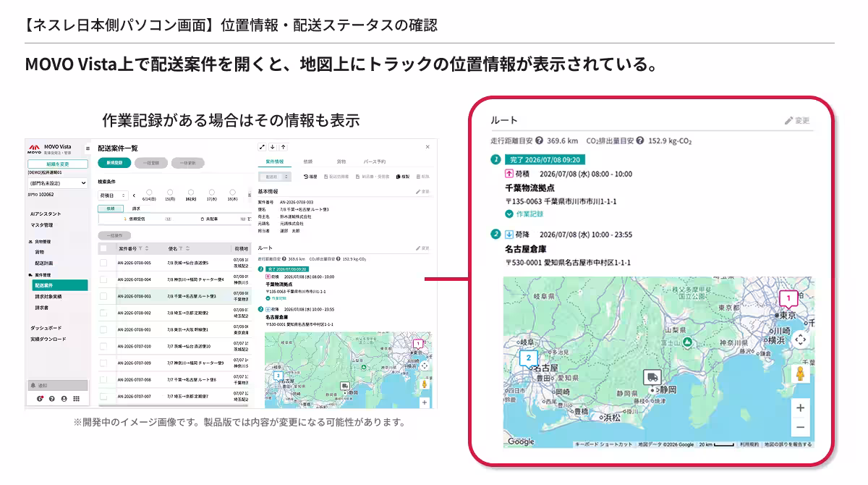Image resolution: width=868 pixels, height=485 pixels.
Task: Click the zoom in plus on large map
Action: (800, 408)
